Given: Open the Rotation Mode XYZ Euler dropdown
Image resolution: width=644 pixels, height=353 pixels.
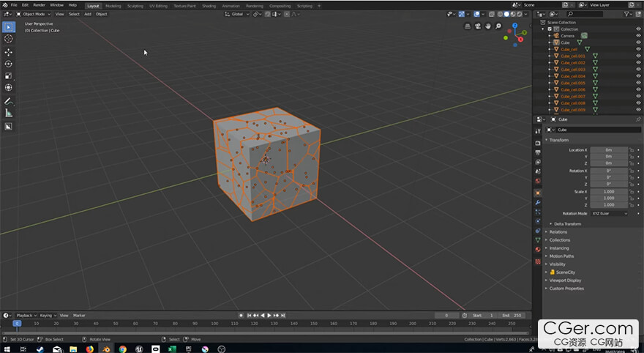Looking at the screenshot, I should tap(610, 213).
